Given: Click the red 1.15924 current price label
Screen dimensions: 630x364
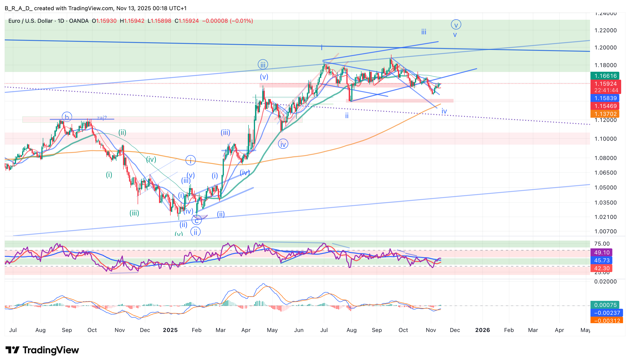Looking at the screenshot, I should pyautogui.click(x=605, y=84).
